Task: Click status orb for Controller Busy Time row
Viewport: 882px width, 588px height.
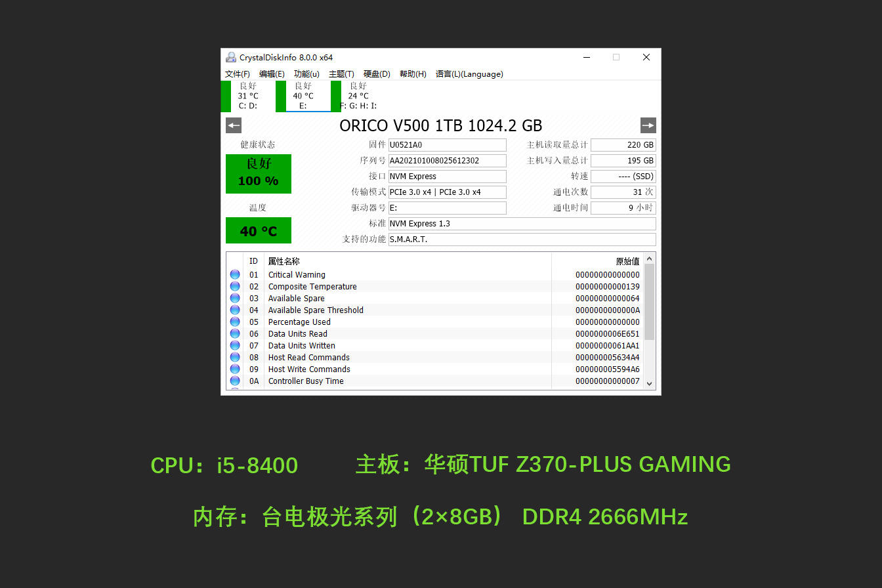Action: tap(235, 381)
